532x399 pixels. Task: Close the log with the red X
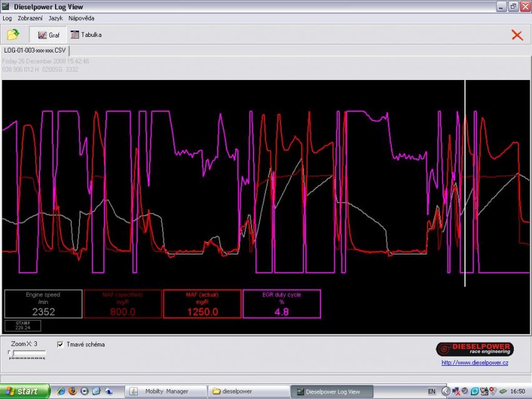(x=517, y=35)
